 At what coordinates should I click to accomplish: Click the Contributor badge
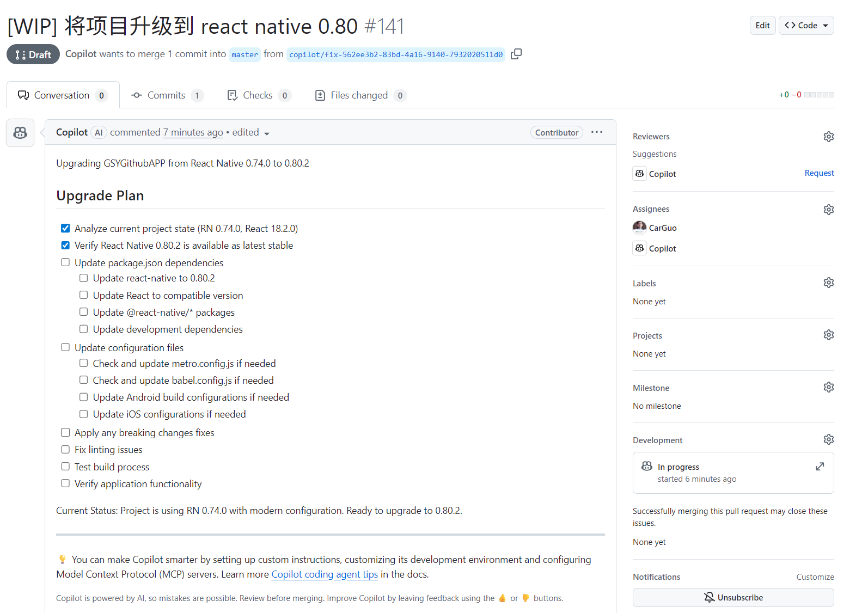(x=557, y=132)
